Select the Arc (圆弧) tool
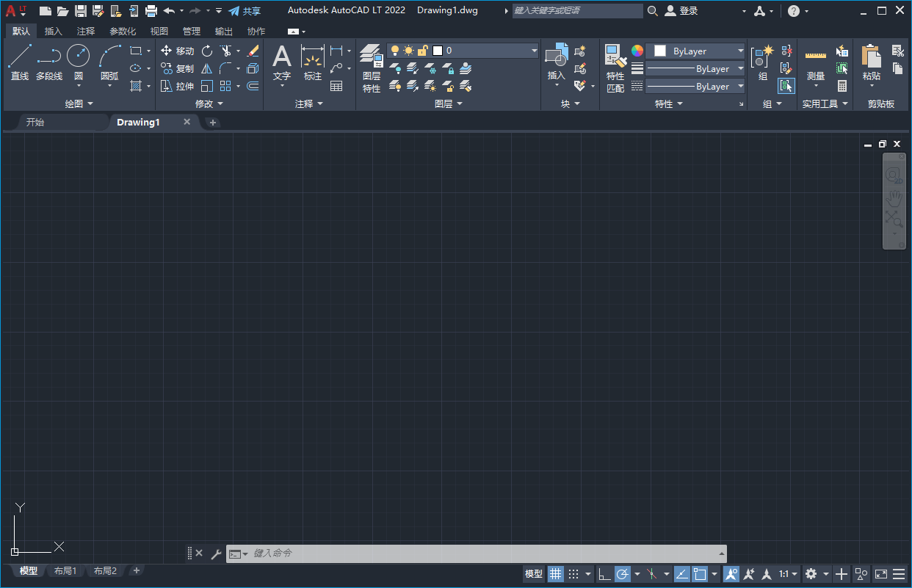 coord(109,62)
